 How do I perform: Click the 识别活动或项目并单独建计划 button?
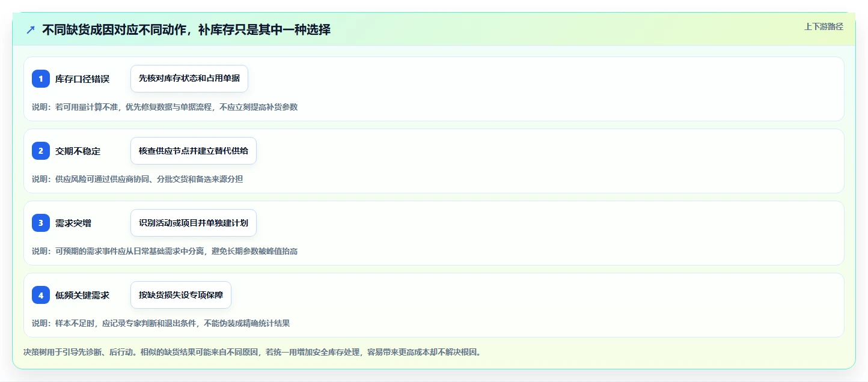(x=194, y=223)
